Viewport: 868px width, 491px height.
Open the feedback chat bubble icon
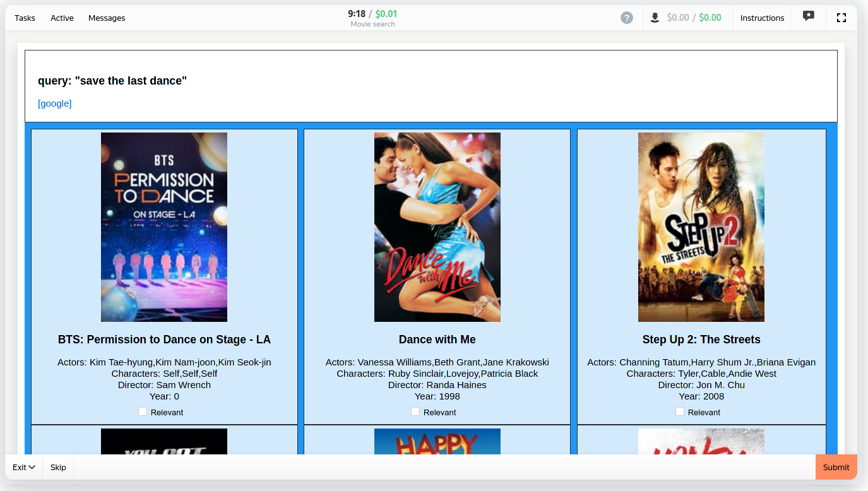pos(809,17)
